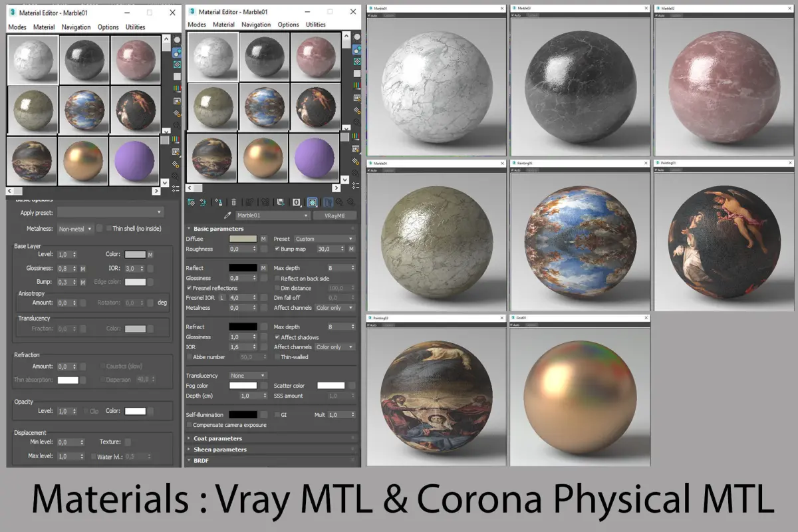Open Navigation menu in Corona Material Editor
Screen dimensions: 798x532
tap(76, 27)
